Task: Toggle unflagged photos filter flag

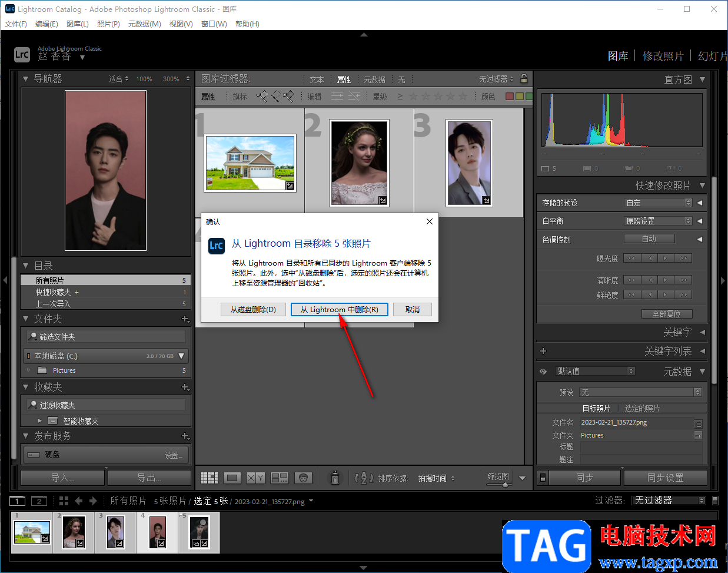Action: pyautogui.click(x=275, y=95)
